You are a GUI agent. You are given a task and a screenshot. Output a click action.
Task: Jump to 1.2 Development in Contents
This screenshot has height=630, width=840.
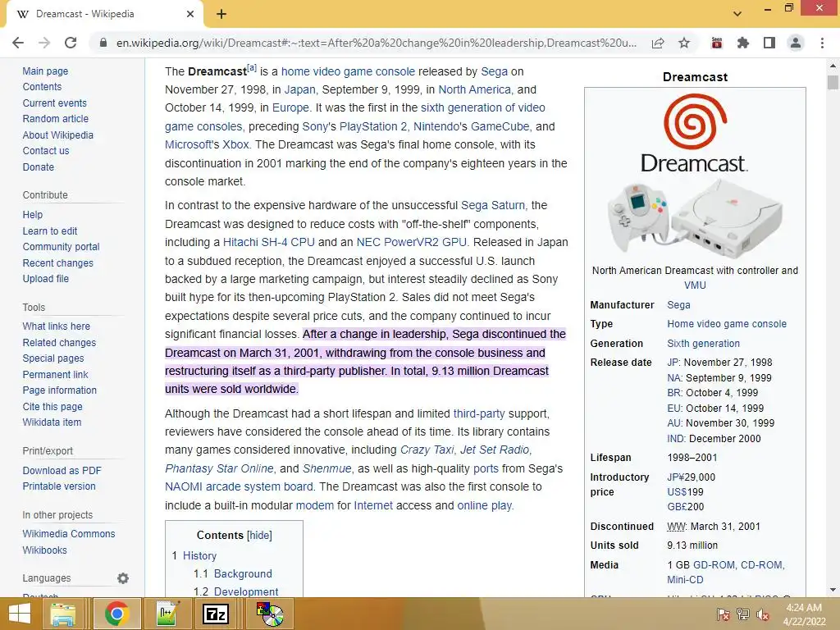click(246, 591)
